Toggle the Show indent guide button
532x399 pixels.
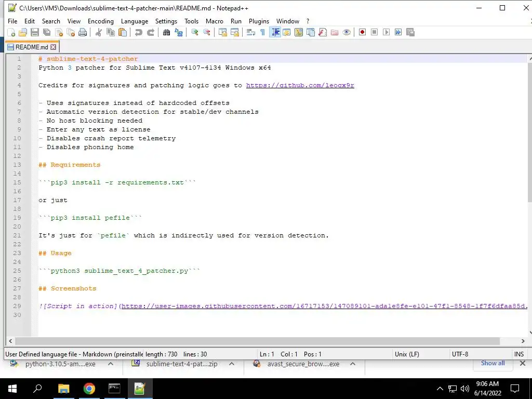(275, 32)
